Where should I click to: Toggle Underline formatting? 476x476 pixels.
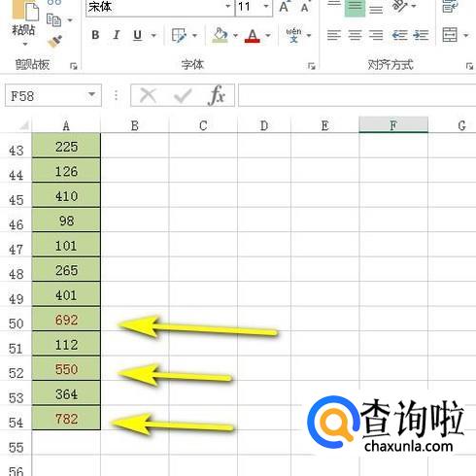[138, 35]
